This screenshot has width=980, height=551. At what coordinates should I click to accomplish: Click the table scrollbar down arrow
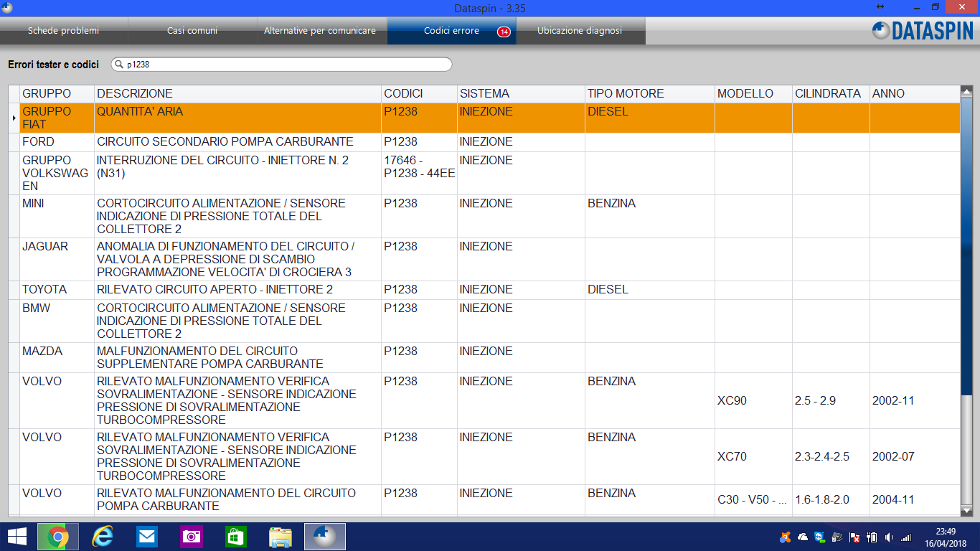(x=966, y=509)
